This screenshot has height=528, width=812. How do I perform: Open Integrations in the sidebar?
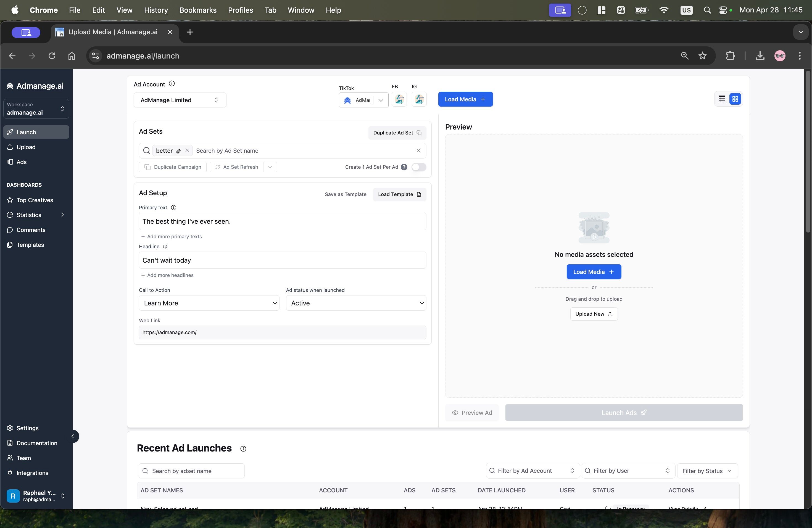pyautogui.click(x=32, y=473)
